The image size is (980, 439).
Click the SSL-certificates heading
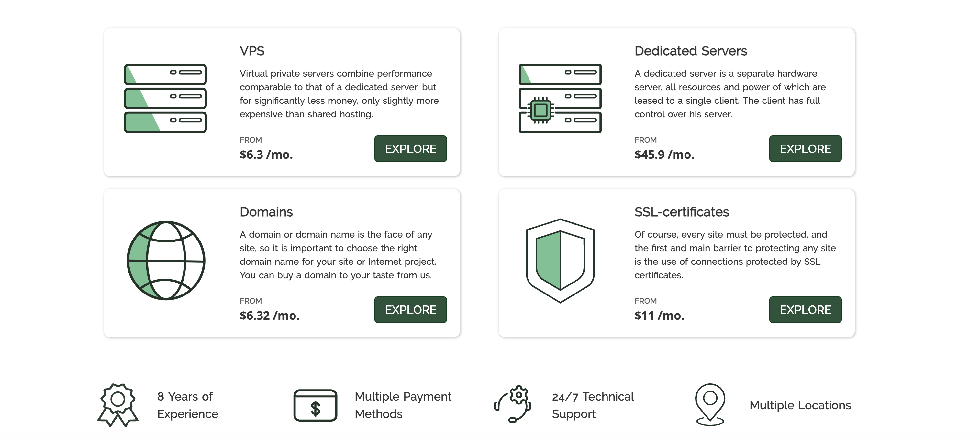click(x=681, y=212)
